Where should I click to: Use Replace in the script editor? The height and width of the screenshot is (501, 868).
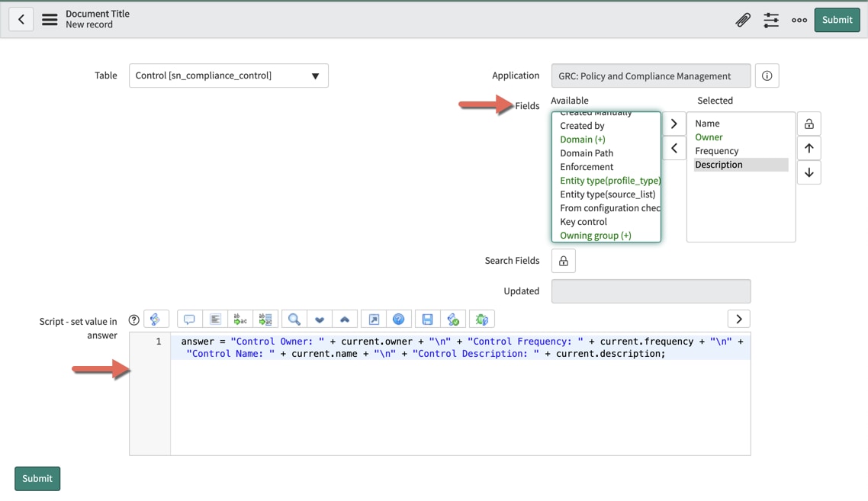[240, 319]
